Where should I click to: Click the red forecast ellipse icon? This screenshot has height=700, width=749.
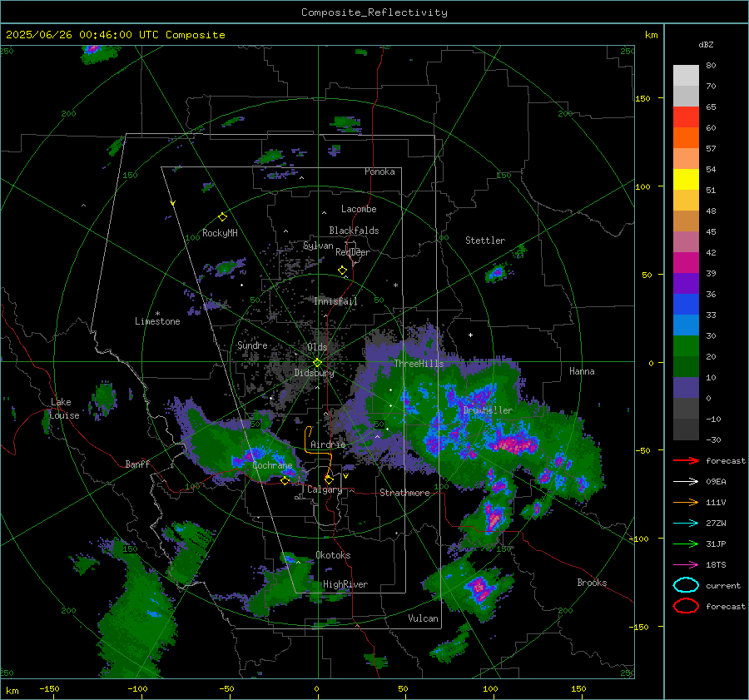(686, 606)
